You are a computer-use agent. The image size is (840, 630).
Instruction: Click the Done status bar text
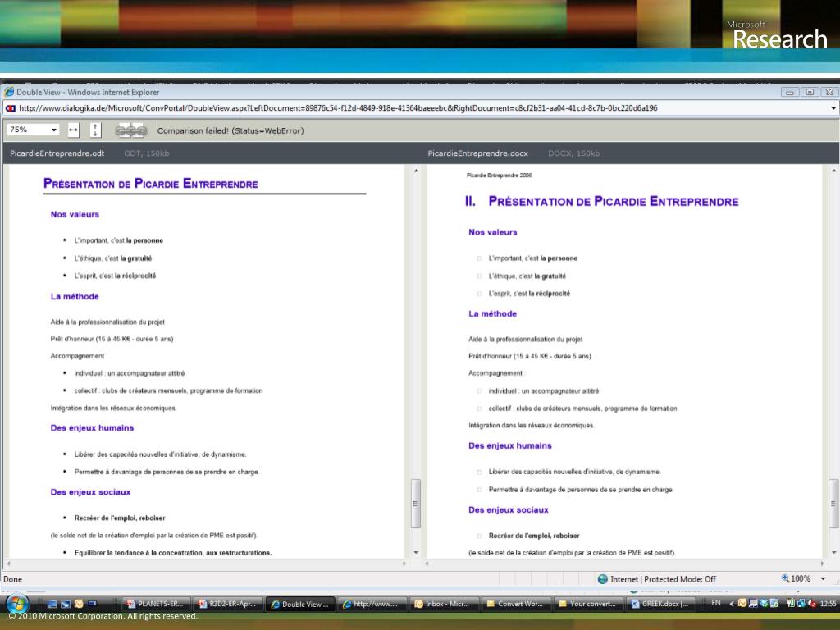pos(13,579)
